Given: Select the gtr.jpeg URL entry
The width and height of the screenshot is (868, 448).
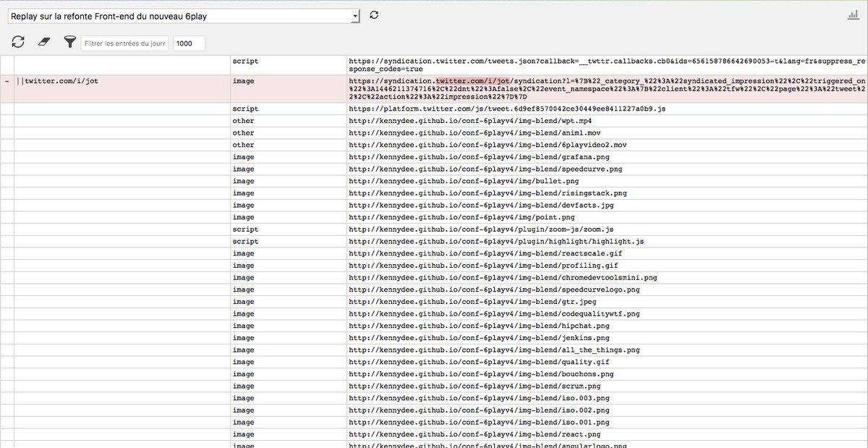Looking at the screenshot, I should (607, 302).
